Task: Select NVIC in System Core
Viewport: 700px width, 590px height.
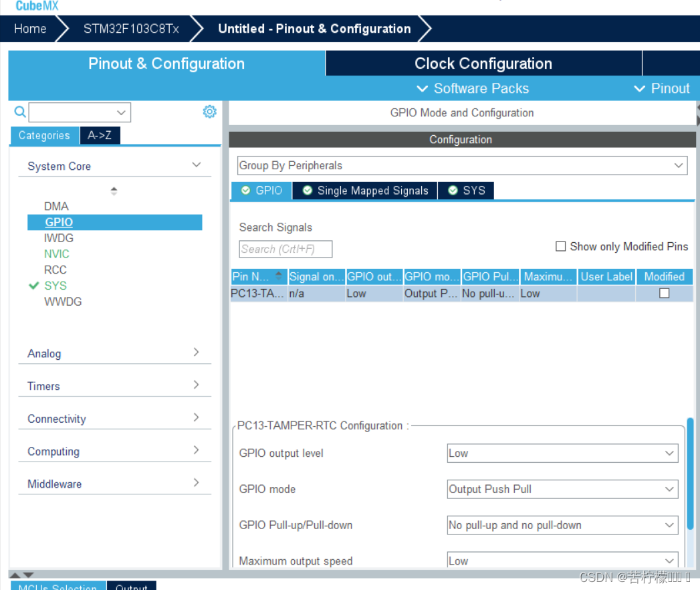Action: (57, 254)
